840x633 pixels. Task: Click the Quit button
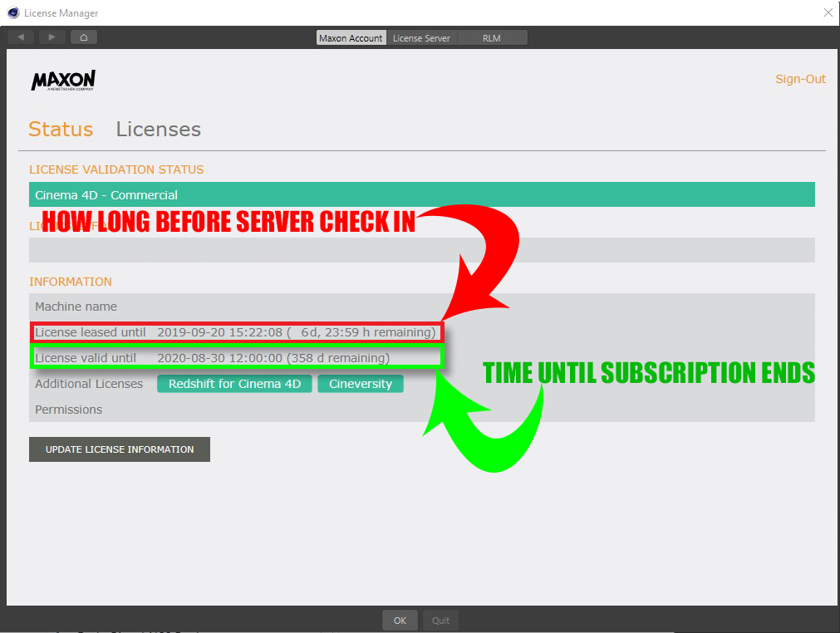point(440,621)
